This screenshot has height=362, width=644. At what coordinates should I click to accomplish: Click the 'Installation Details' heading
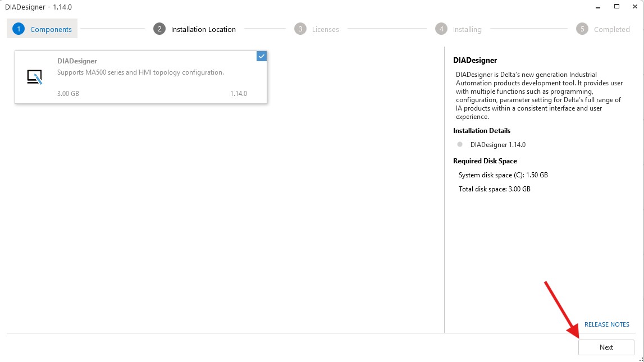pyautogui.click(x=482, y=131)
